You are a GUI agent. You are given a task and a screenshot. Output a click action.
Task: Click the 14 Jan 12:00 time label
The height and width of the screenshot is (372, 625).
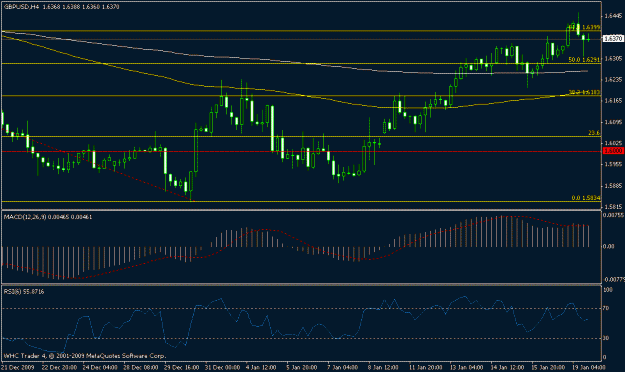pos(507,367)
